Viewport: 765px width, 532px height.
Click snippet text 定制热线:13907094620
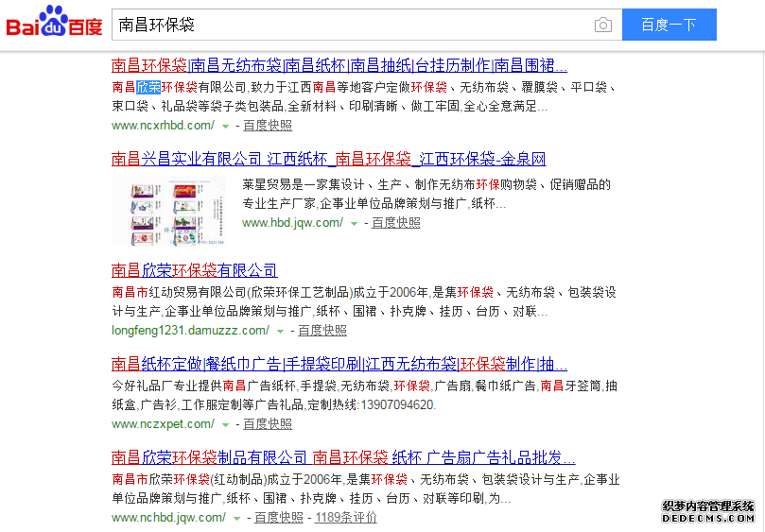(372, 404)
